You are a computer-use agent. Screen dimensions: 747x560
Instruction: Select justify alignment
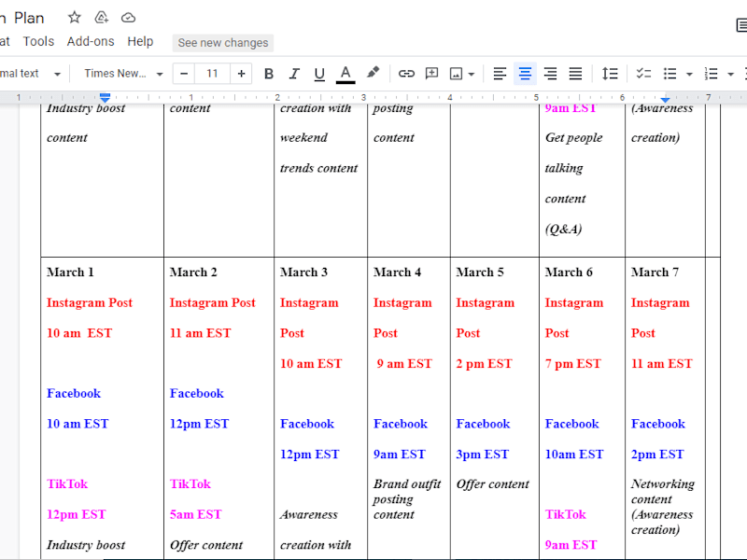point(575,74)
